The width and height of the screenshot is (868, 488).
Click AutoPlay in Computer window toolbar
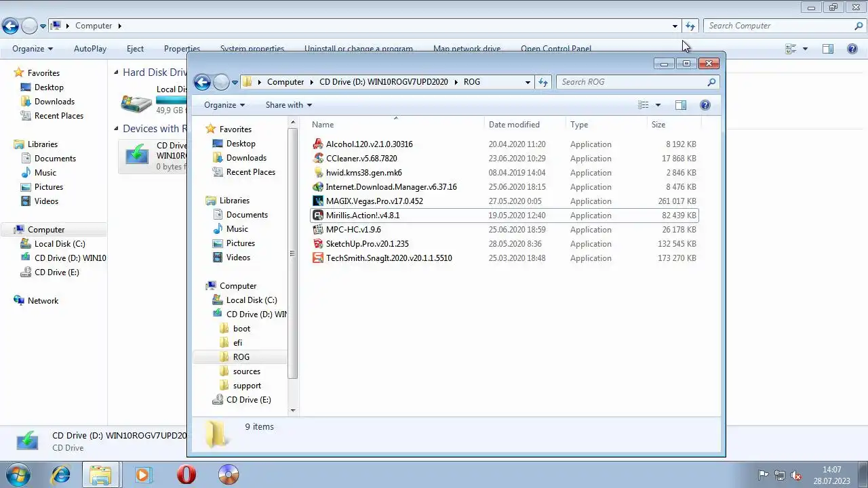click(x=90, y=49)
